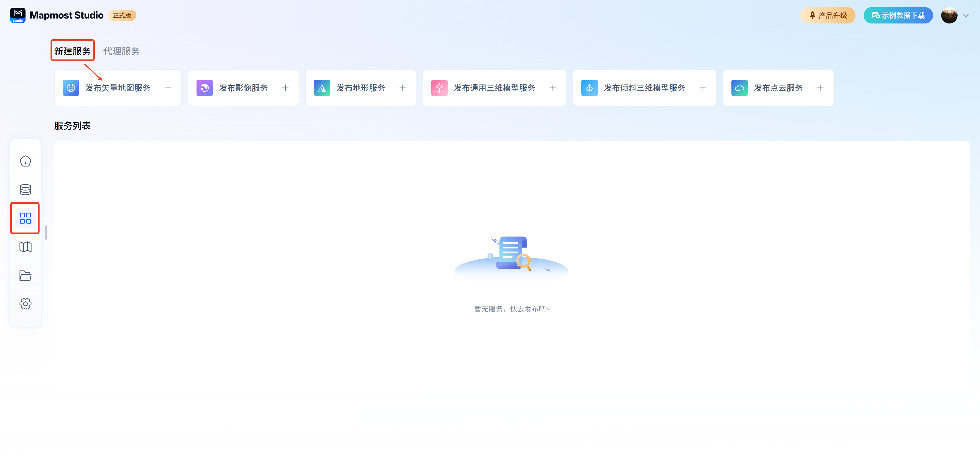
Task: Select the services grid sidebar icon
Action: coord(25,218)
